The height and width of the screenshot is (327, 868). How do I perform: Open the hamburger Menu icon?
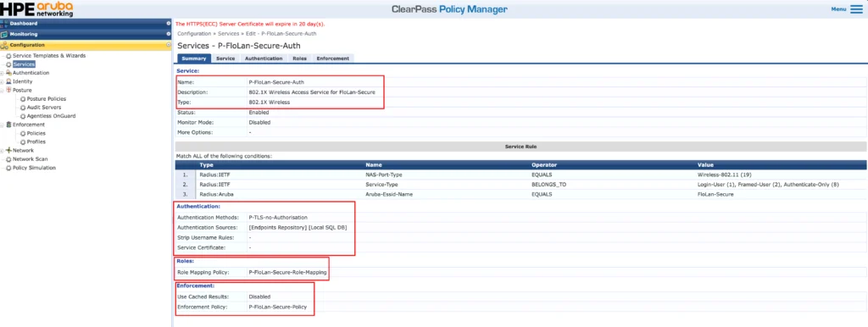click(856, 9)
